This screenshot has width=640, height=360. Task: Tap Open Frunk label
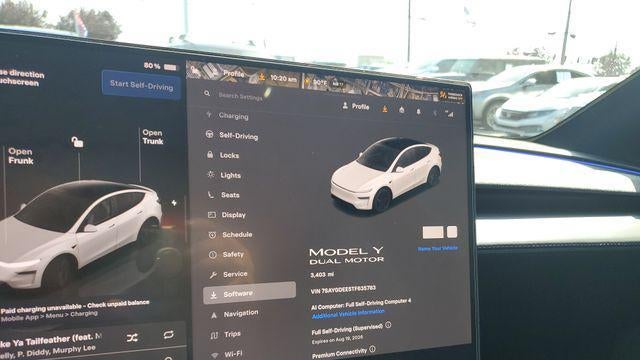(x=20, y=156)
